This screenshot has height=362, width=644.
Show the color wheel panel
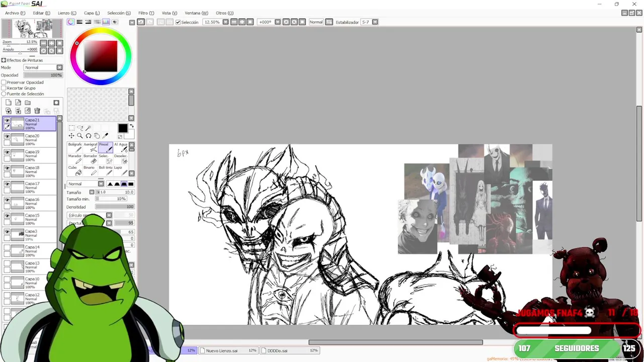coord(70,22)
